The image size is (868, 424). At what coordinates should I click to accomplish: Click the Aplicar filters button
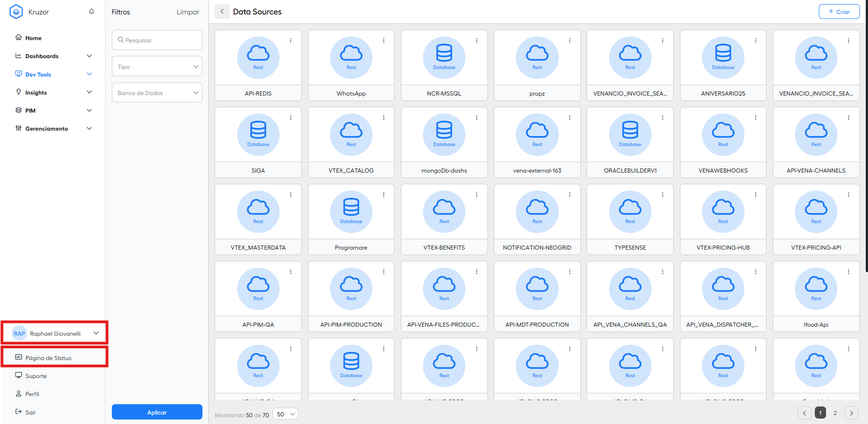(157, 412)
